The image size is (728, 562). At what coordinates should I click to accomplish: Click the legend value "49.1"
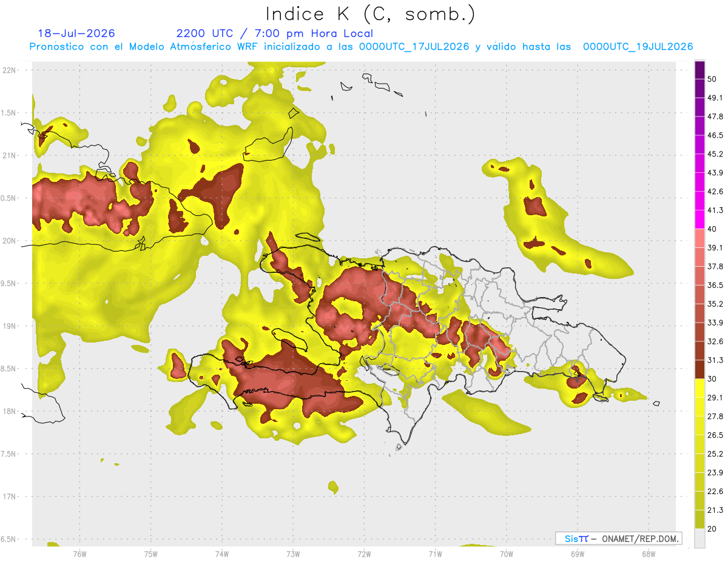pos(715,98)
